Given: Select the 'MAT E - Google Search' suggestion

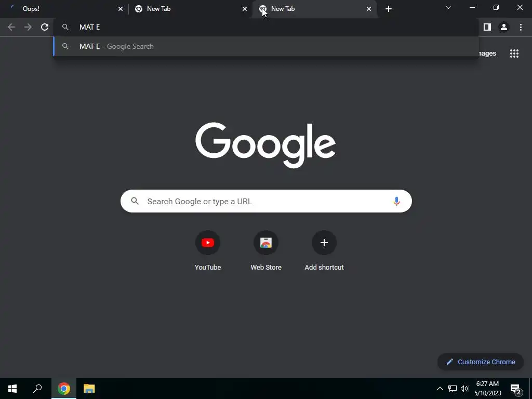Looking at the screenshot, I should pos(266,46).
